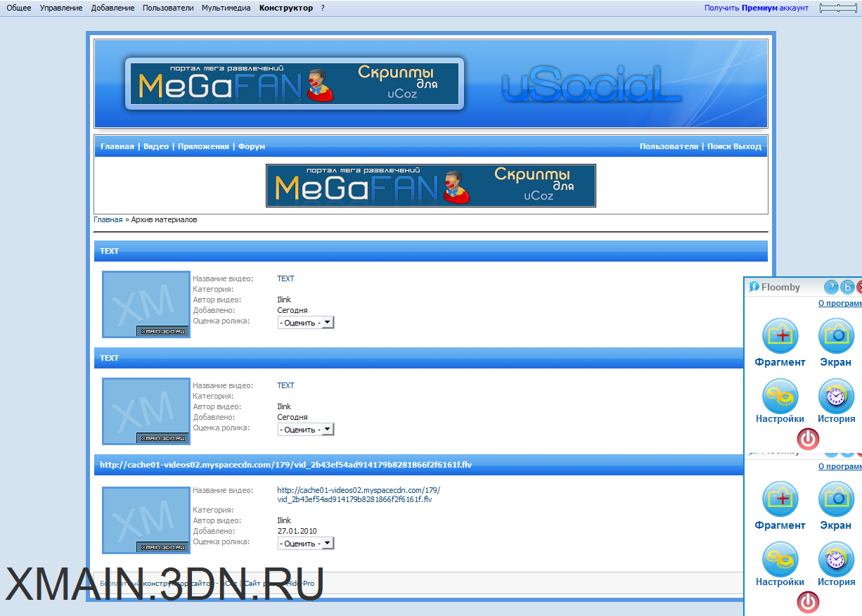Click Фрагмент capture icon in upper Floomby panel
The width and height of the screenshot is (862, 616).
780,336
